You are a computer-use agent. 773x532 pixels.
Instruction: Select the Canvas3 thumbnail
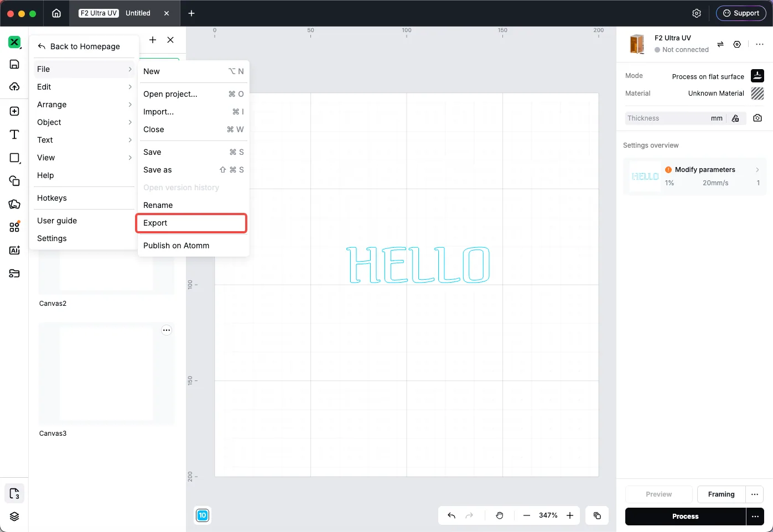tap(106, 374)
